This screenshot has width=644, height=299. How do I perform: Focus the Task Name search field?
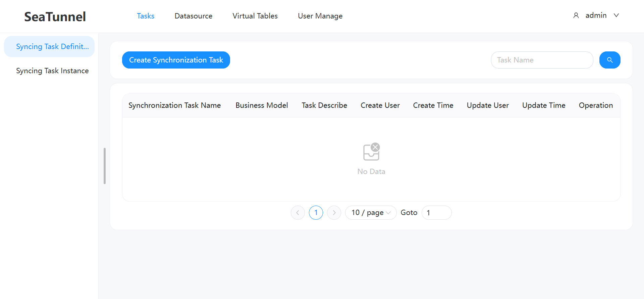[542, 60]
